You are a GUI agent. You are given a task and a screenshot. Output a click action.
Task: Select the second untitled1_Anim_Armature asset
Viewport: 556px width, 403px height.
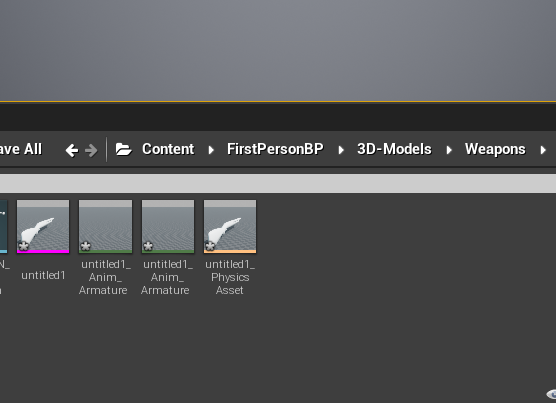[168, 226]
